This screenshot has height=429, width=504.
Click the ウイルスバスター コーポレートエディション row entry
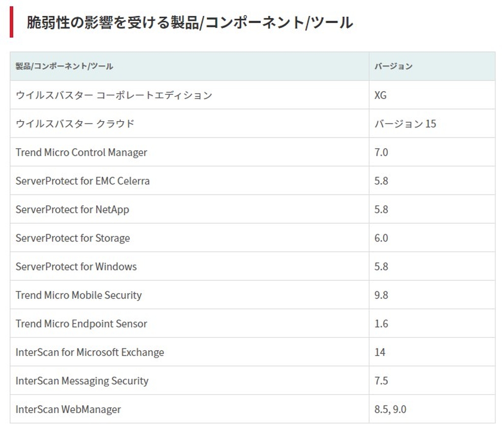point(113,95)
